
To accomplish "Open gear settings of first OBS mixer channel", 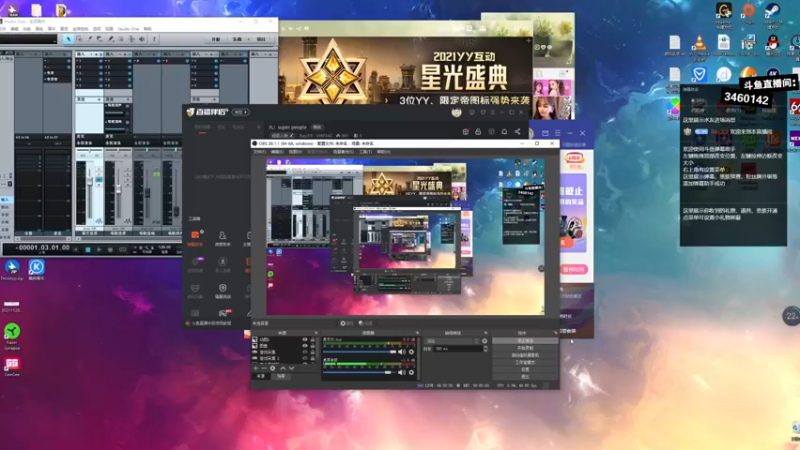I will click(411, 352).
